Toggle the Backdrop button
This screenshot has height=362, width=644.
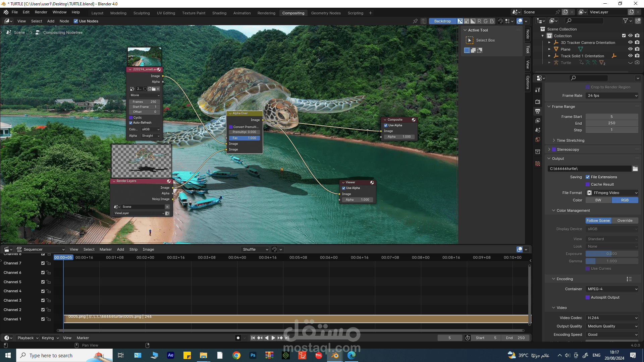pyautogui.click(x=442, y=21)
